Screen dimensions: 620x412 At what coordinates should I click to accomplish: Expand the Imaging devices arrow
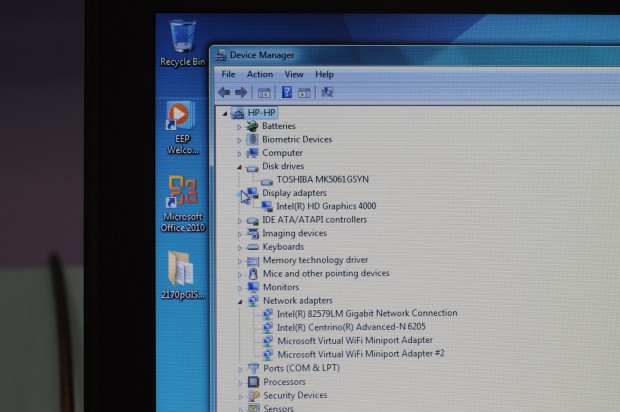239,234
